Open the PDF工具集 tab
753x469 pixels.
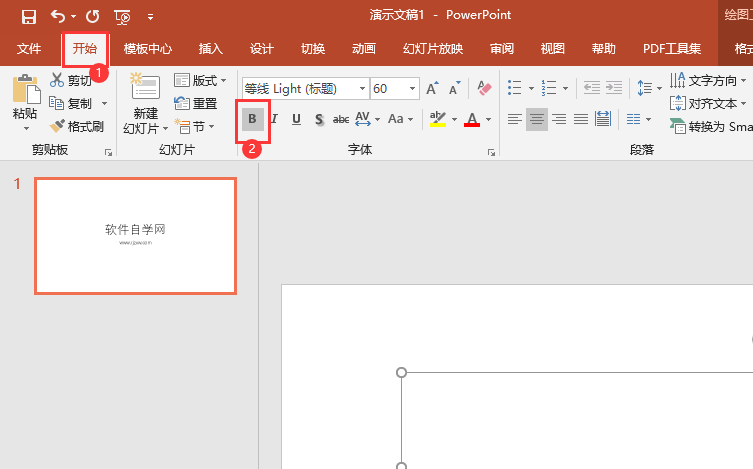coord(672,48)
